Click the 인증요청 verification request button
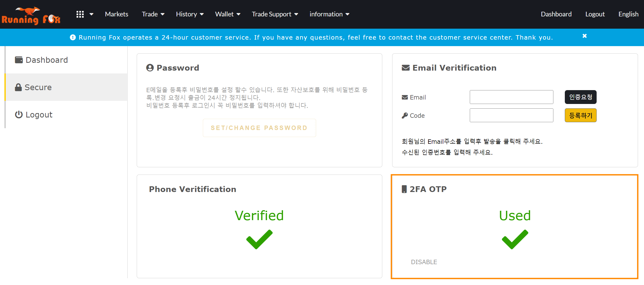The height and width of the screenshot is (285, 644). [580, 97]
